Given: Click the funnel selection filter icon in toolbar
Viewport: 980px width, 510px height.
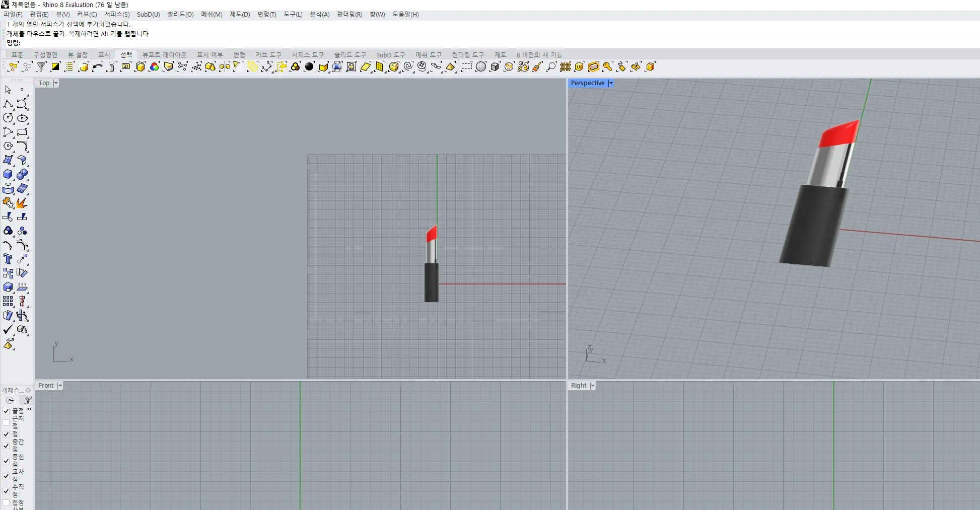Looking at the screenshot, I should [x=41, y=66].
